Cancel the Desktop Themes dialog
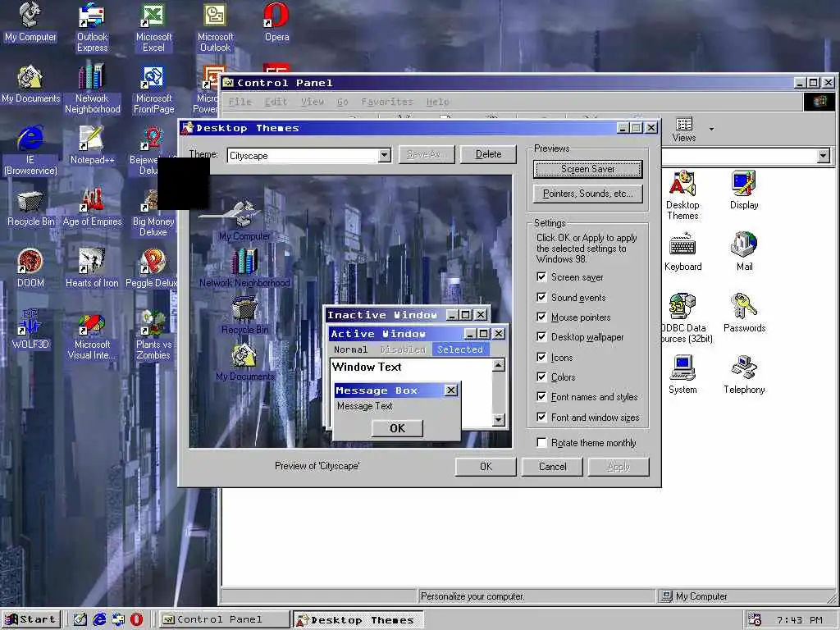The image size is (840, 630). coord(552,467)
